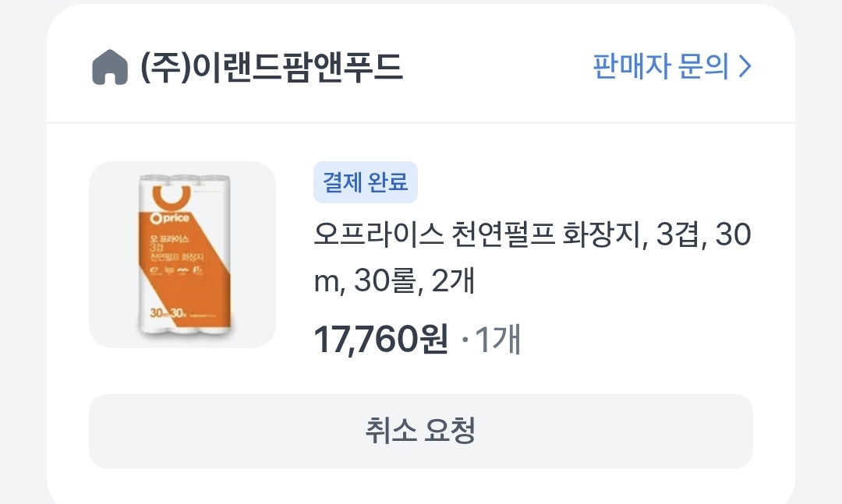
Task: Tap the 30m 30롤 label on package image
Action: (168, 312)
